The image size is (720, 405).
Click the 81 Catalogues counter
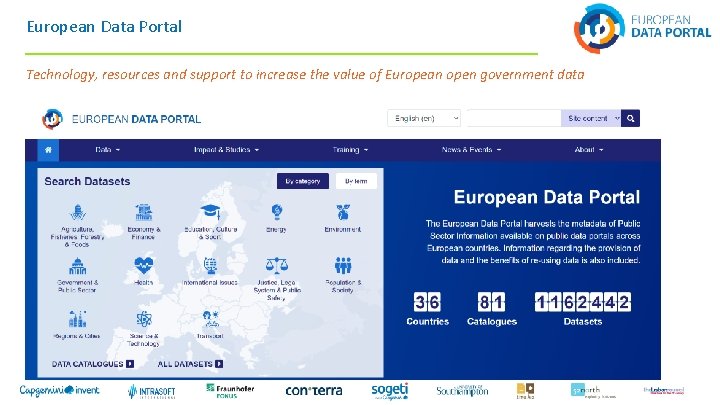click(492, 309)
